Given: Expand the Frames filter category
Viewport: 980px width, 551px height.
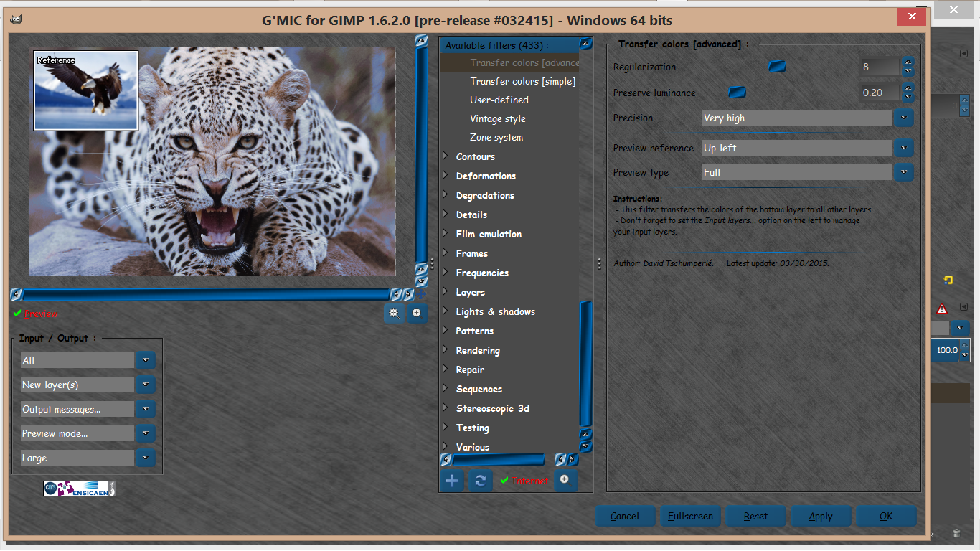Looking at the screenshot, I should 446,253.
